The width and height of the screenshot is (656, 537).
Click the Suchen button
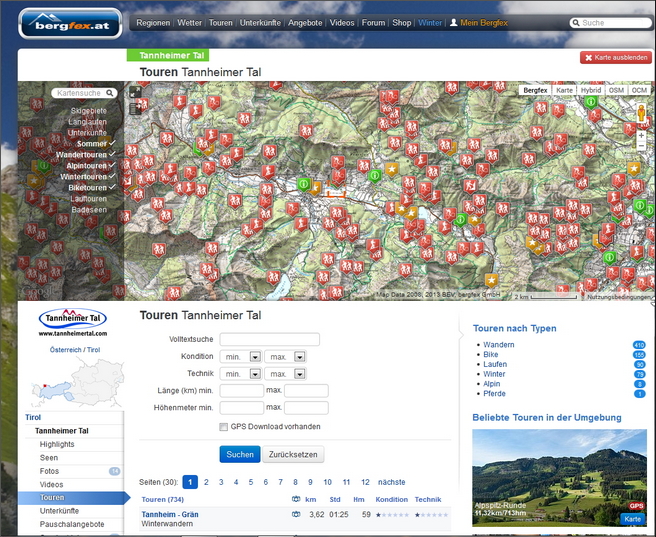point(239,454)
